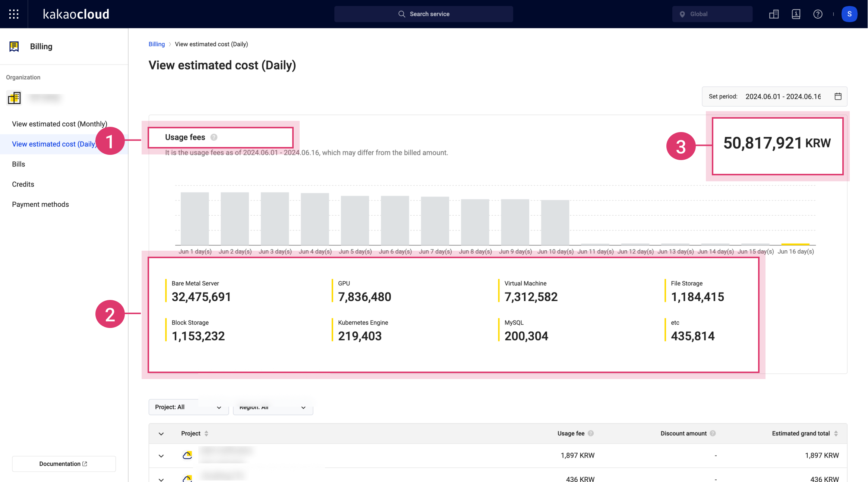Click the total 50,817,921 KRW
The height and width of the screenshot is (482, 868).
click(777, 143)
